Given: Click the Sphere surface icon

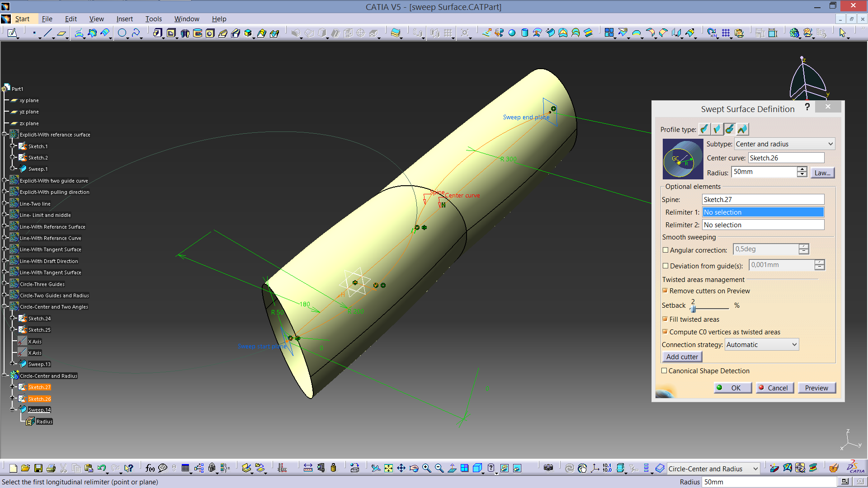Looking at the screenshot, I should [512, 33].
